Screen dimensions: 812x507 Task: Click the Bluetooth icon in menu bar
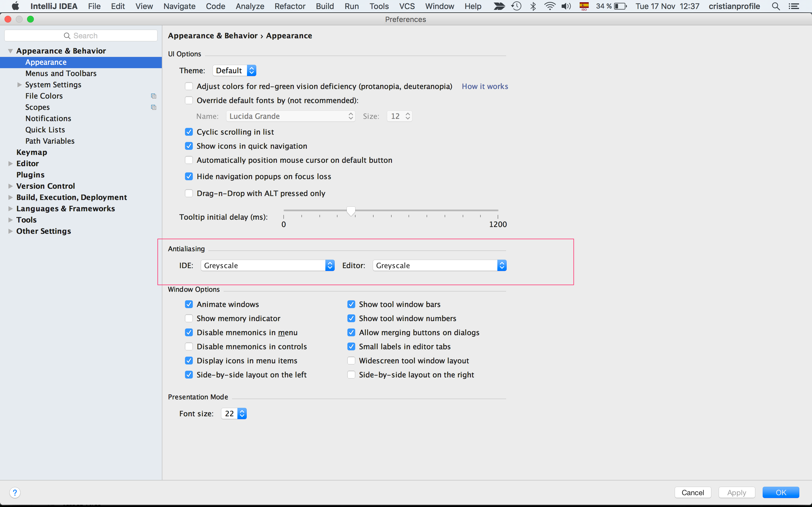click(533, 6)
